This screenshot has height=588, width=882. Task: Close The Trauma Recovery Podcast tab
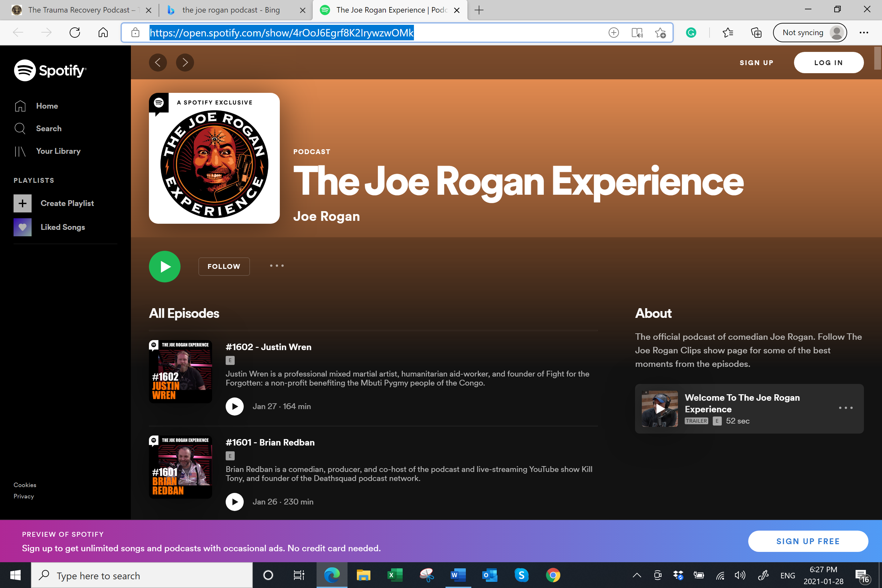(x=149, y=11)
